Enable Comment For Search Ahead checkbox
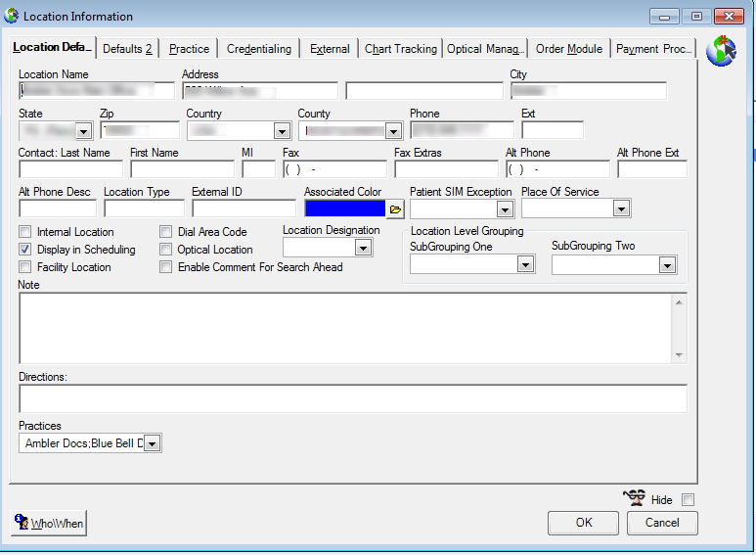The image size is (756, 555). click(166, 267)
